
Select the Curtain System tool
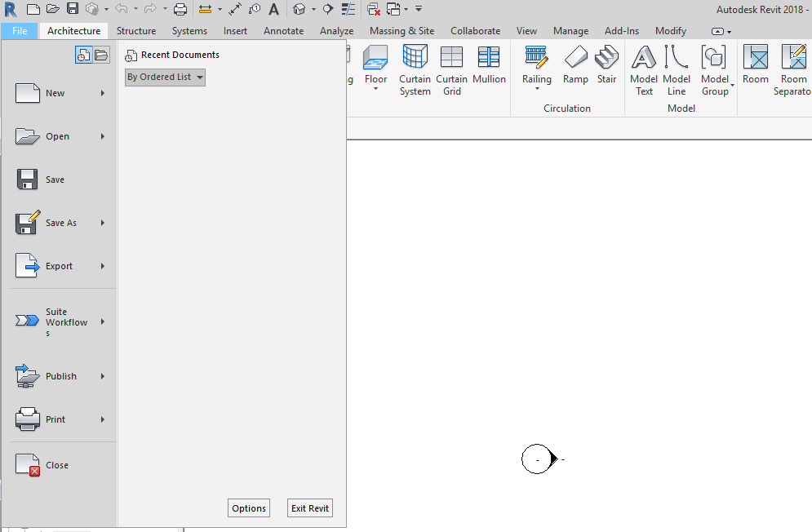click(x=415, y=70)
